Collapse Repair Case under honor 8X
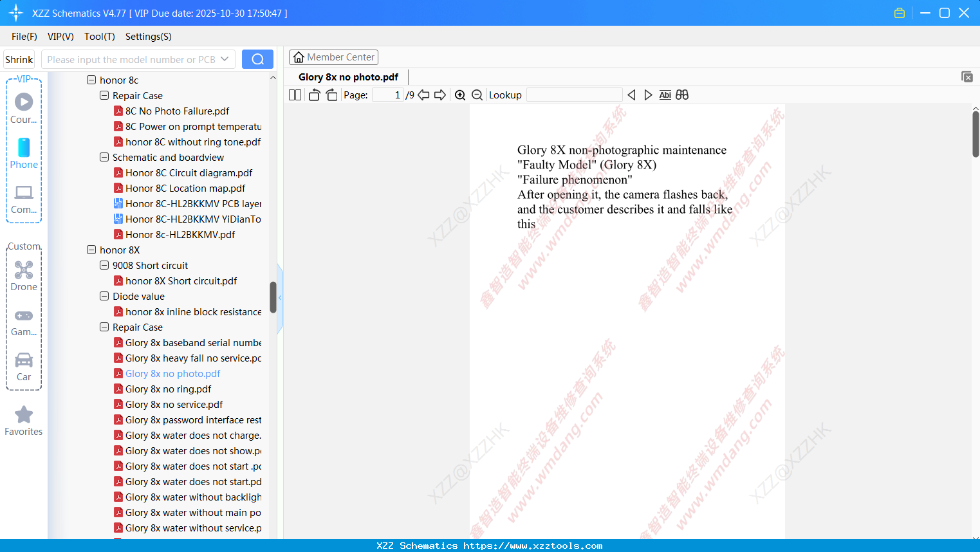 (x=104, y=327)
